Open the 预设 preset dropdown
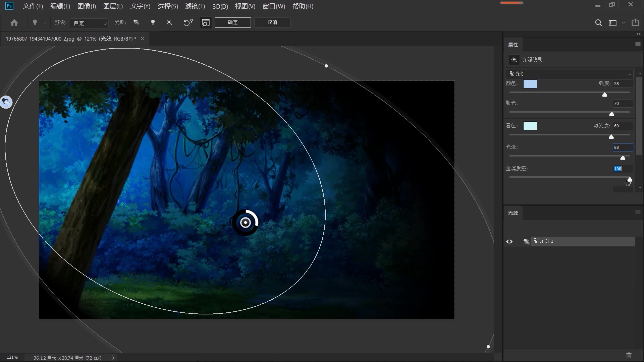644x362 pixels. [x=90, y=23]
